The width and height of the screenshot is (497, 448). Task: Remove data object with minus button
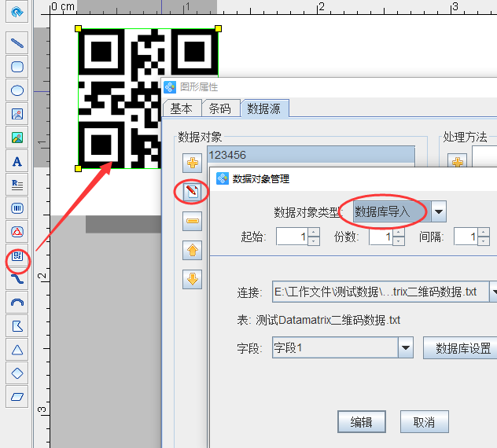coord(193,222)
